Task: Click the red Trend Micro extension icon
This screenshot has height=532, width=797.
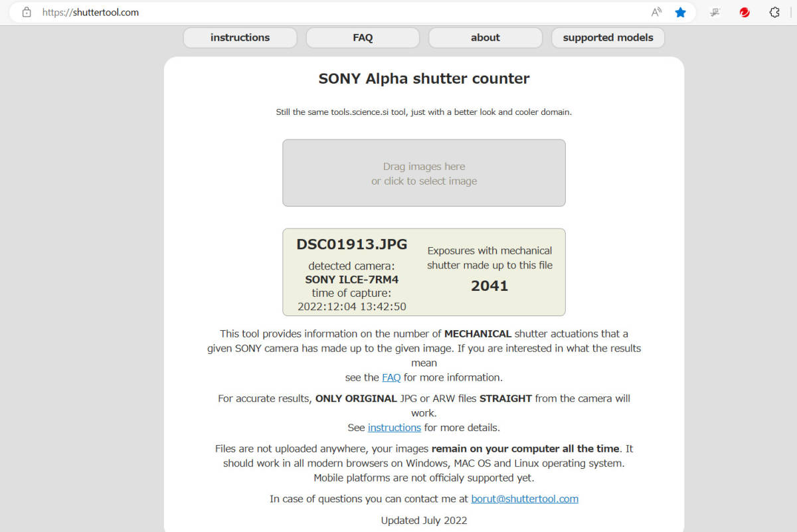Action: (745, 12)
